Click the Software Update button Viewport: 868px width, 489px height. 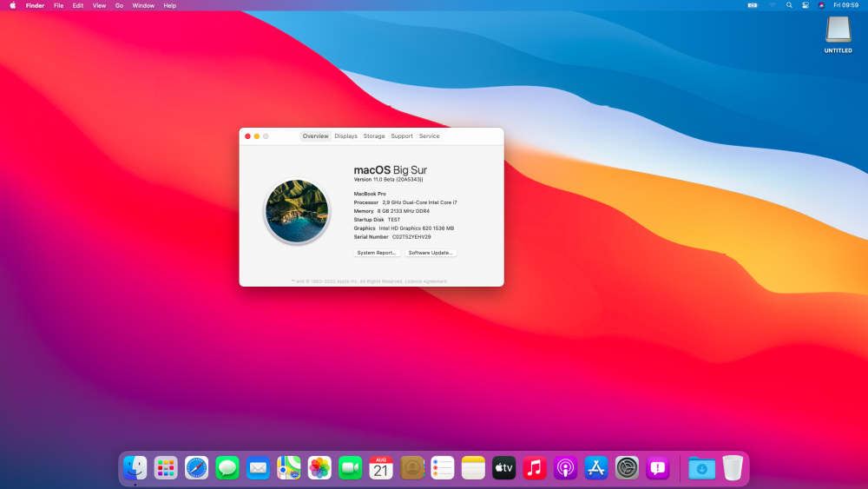[431, 253]
